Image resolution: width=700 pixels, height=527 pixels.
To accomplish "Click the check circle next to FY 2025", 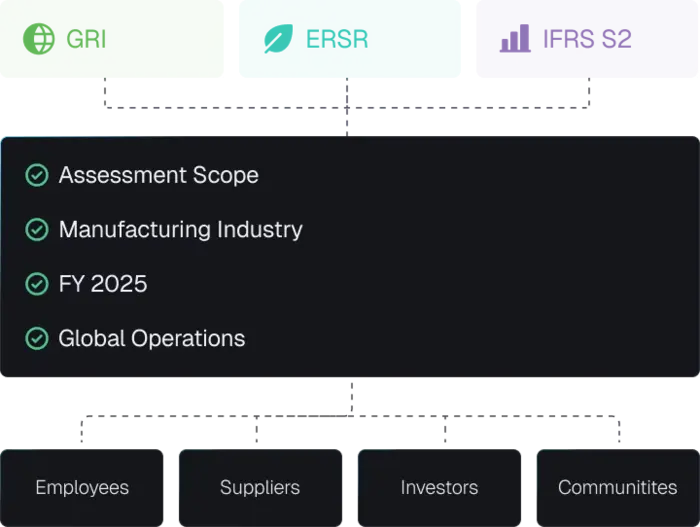I will tap(37, 284).
